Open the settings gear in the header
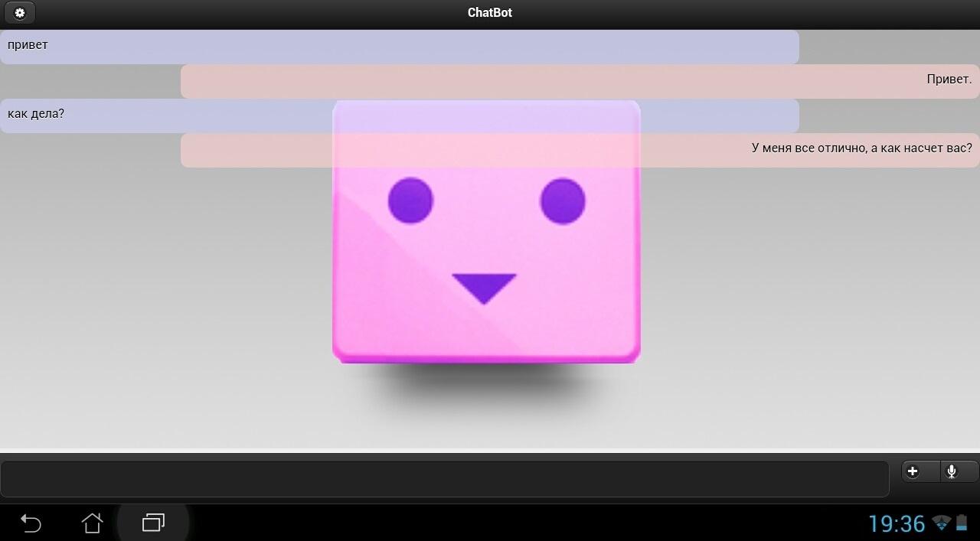Image resolution: width=980 pixels, height=541 pixels. [x=20, y=13]
